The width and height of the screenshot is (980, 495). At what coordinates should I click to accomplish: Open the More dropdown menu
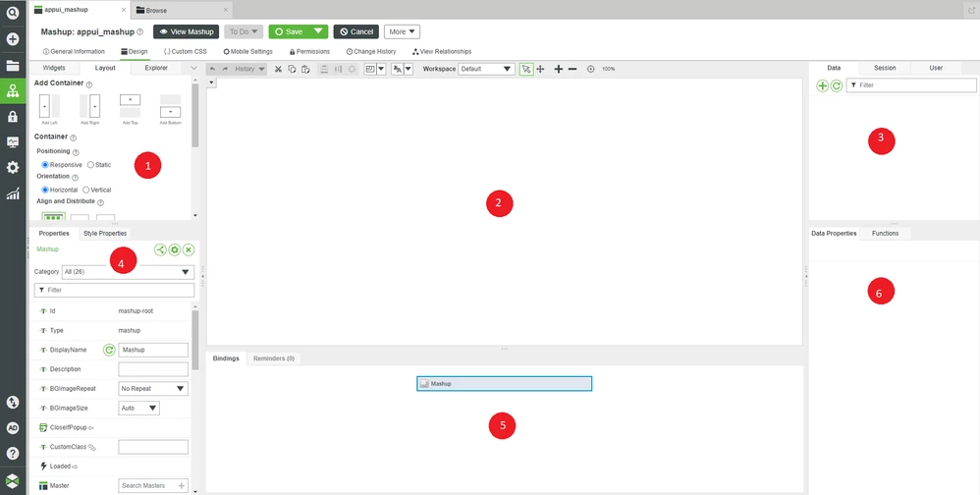pyautogui.click(x=402, y=31)
